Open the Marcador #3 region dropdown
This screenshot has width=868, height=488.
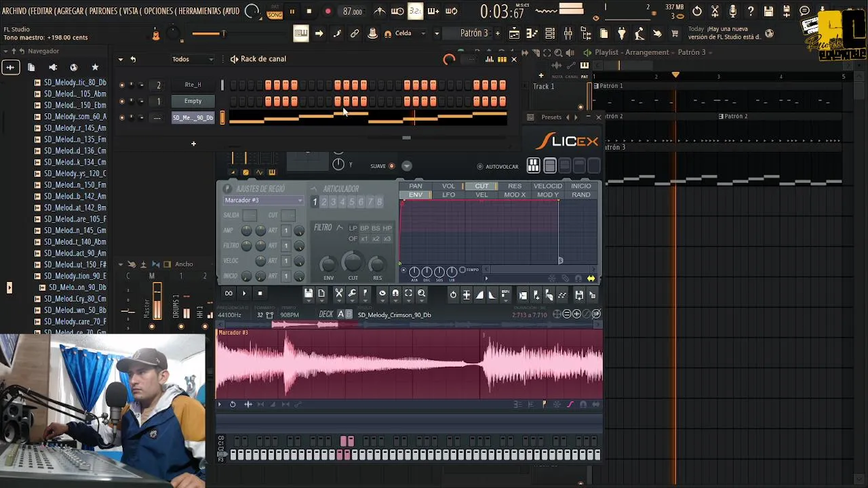(263, 201)
